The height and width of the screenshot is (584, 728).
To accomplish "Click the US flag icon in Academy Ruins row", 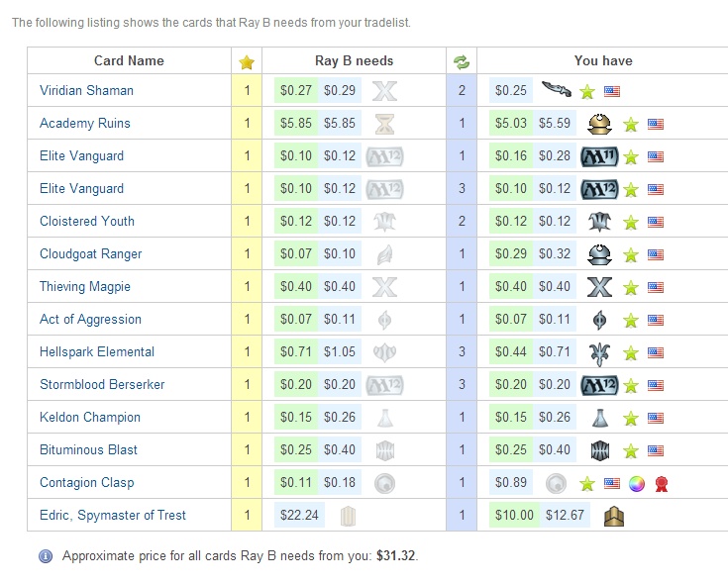I will [x=656, y=124].
